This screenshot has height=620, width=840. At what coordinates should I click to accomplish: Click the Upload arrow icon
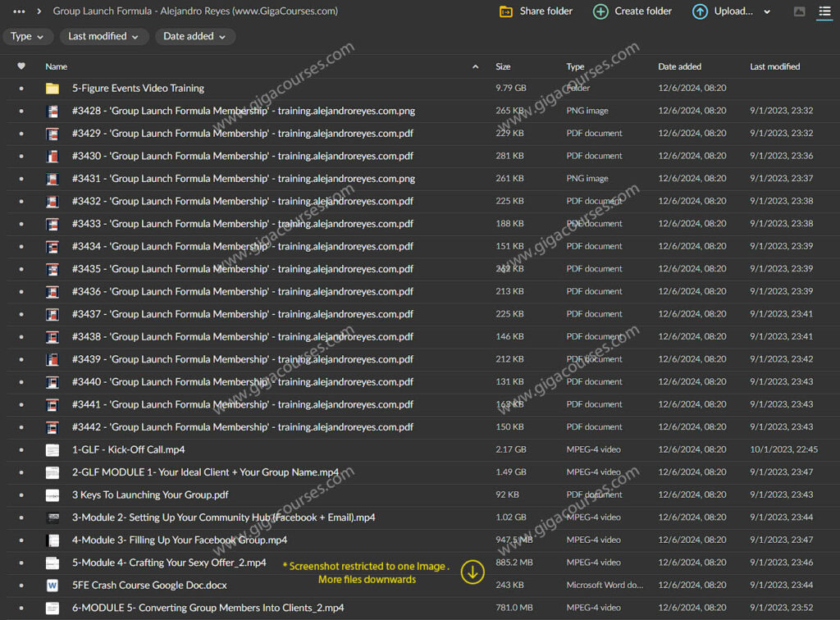700,11
